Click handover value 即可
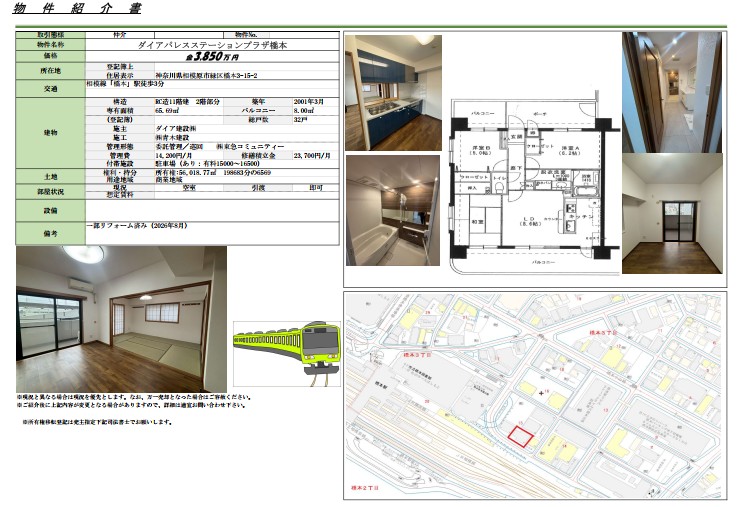This screenshot has height=507, width=739. (x=316, y=188)
